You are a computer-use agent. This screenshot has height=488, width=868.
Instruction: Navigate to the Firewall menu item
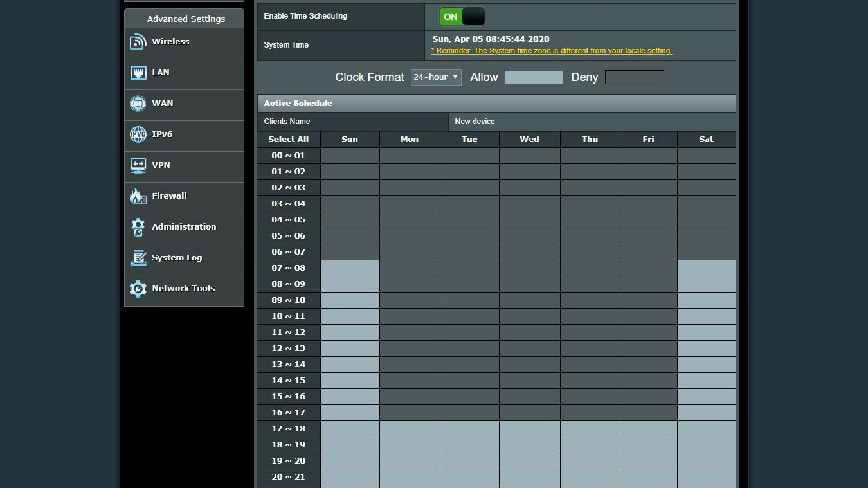click(184, 197)
